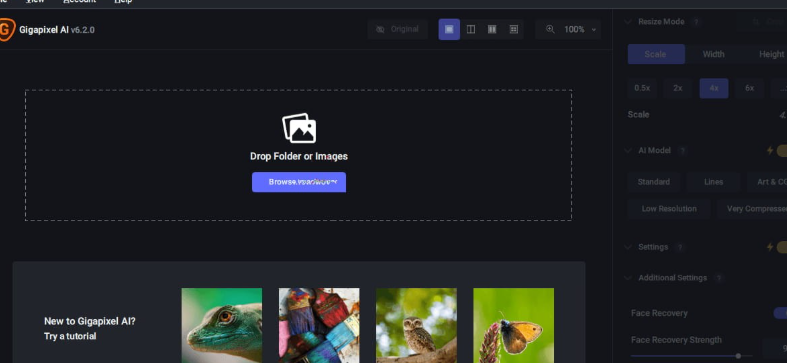Click the 'New to Gigapixel AI?' text

(x=89, y=322)
